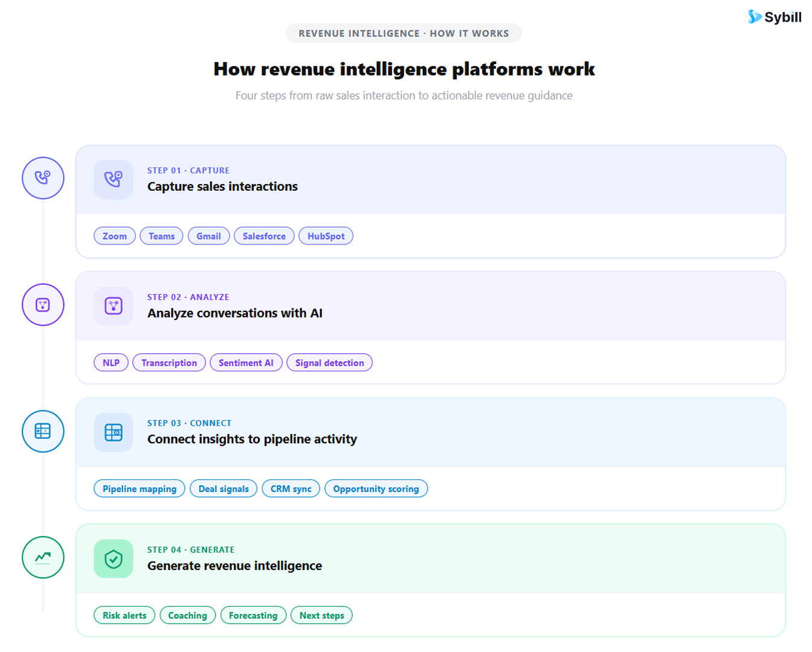Viewport: 812px width, 652px height.
Task: Open the Forecasting tag
Action: [253, 615]
